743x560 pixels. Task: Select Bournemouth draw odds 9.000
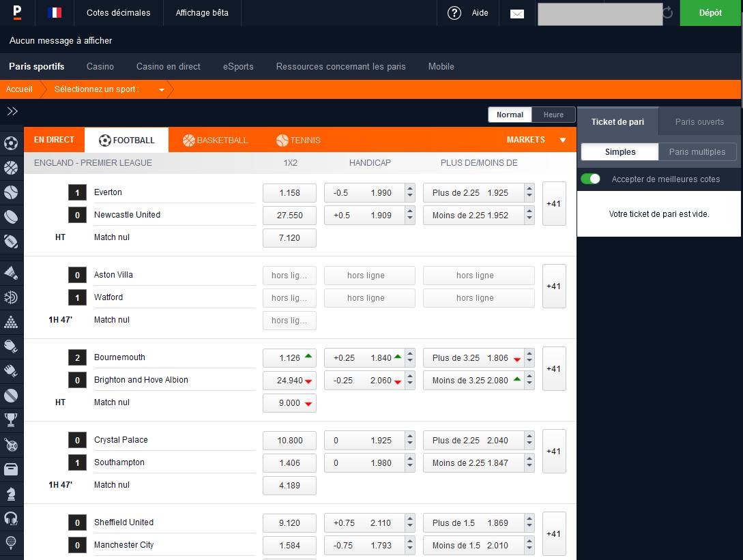pos(289,403)
